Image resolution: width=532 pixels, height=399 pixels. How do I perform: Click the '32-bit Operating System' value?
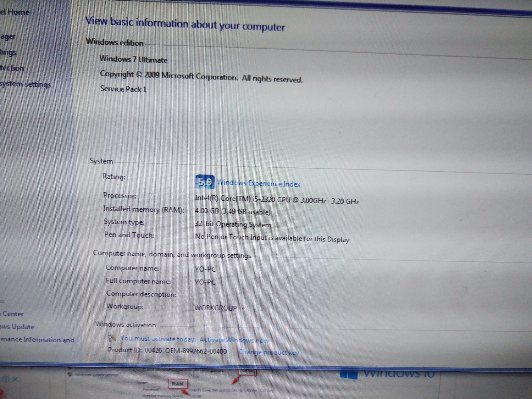point(233,224)
